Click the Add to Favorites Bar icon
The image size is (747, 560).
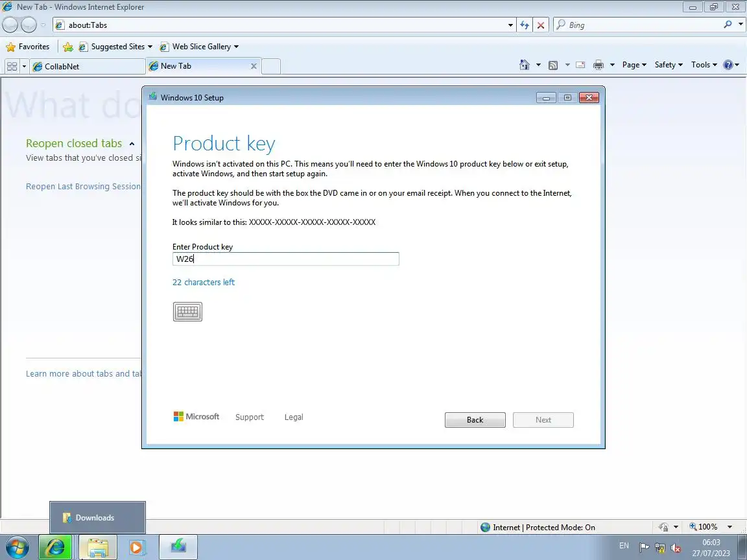(x=68, y=47)
